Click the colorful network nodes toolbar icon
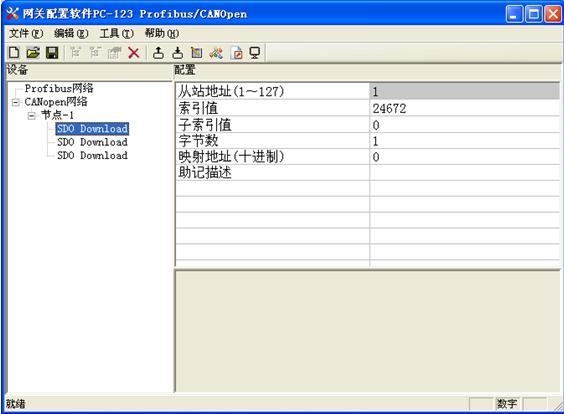 (x=216, y=53)
